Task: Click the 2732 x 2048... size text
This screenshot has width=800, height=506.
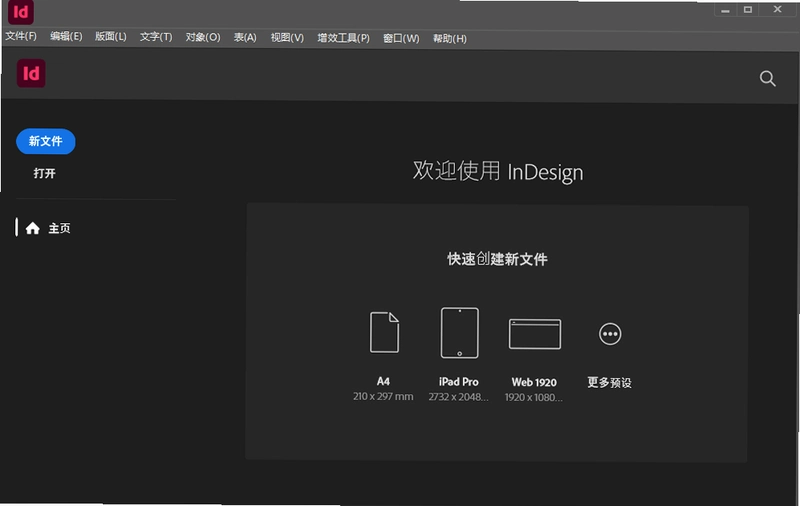Action: (x=458, y=397)
